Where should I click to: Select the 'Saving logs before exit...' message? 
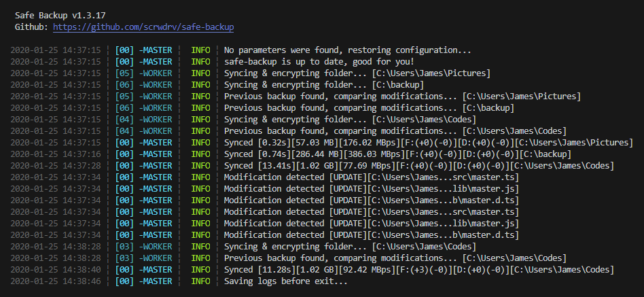coord(286,281)
